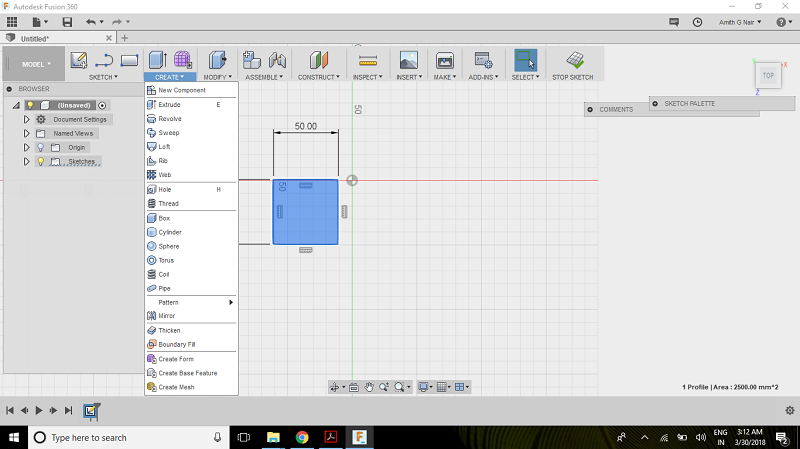Open the CONSTRUCT dropdown menu
The image size is (800, 449).
coord(318,77)
